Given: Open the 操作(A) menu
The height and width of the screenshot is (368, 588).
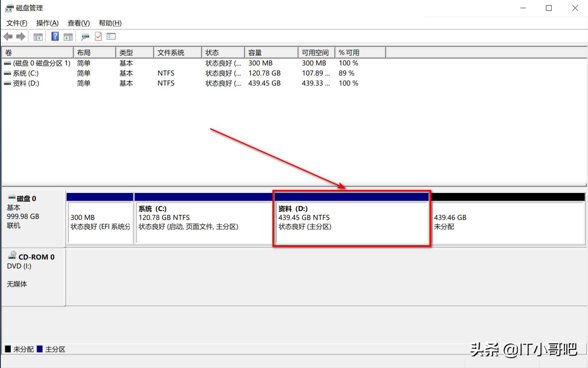Looking at the screenshot, I should pyautogui.click(x=47, y=23).
